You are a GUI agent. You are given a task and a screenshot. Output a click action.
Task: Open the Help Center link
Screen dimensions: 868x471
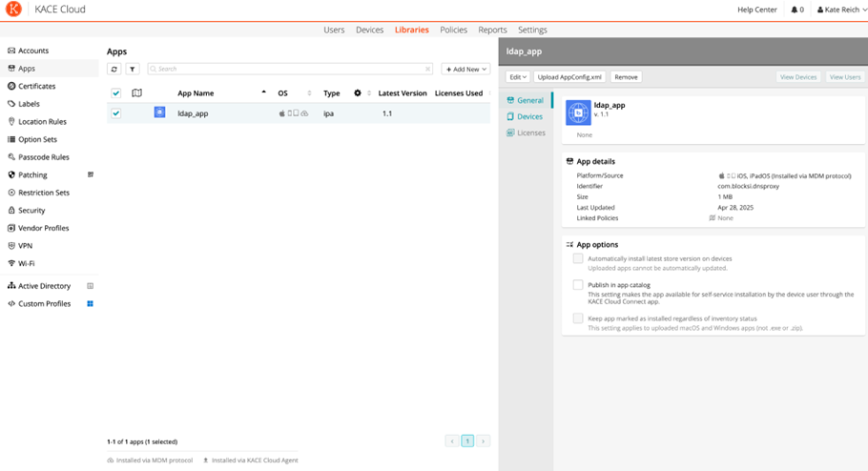[x=756, y=10]
